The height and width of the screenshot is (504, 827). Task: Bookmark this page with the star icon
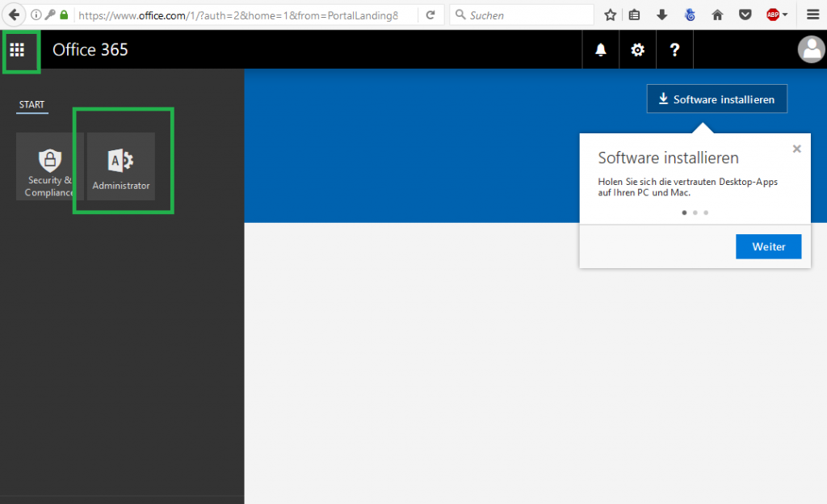coord(611,15)
